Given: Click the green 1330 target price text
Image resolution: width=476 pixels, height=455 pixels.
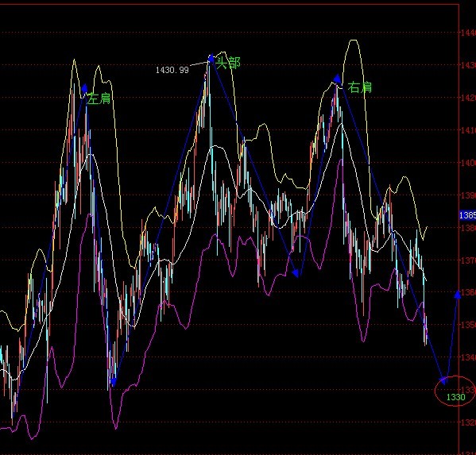Looking at the screenshot, I should coord(456,397).
